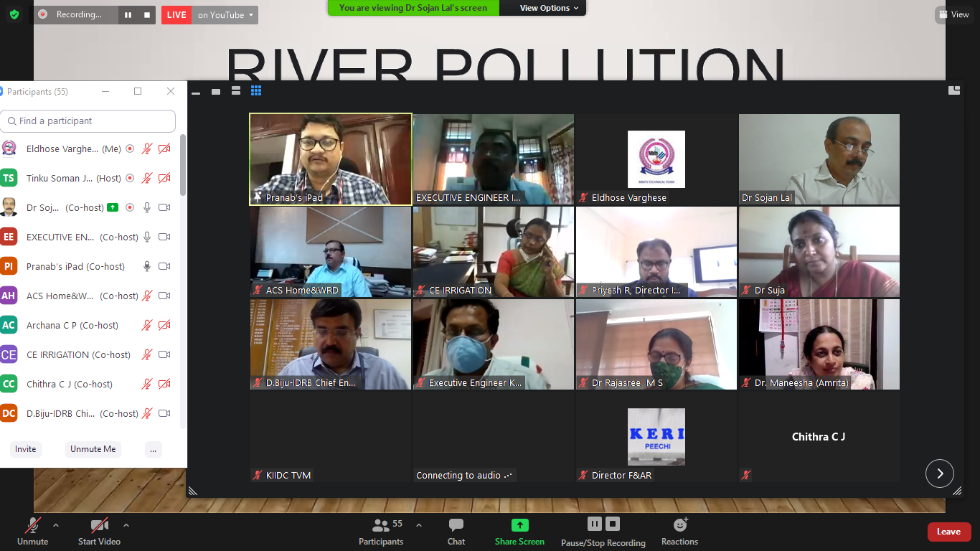Click the Find a participant search field
This screenshot has height=551, width=980.
tap(88, 121)
